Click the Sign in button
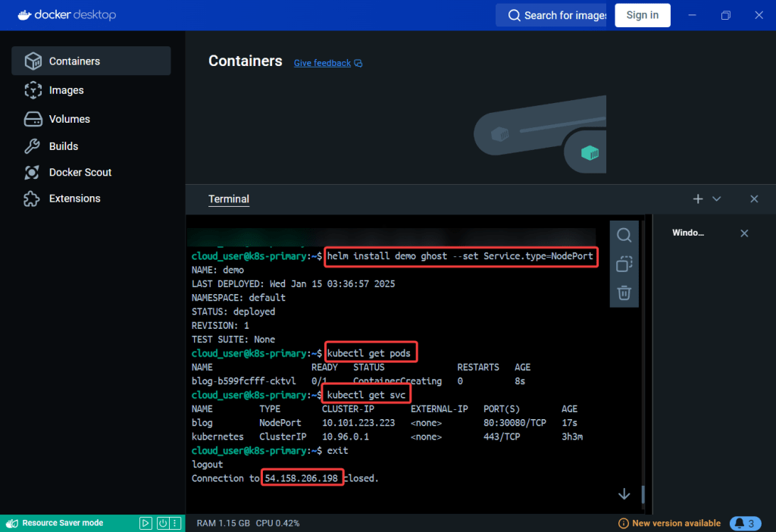The height and width of the screenshot is (532, 776). pos(642,15)
